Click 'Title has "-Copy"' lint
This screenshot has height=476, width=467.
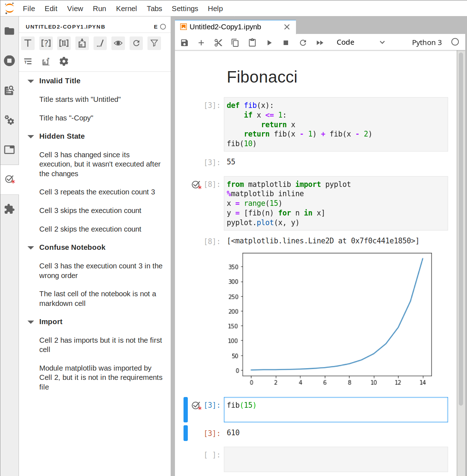click(66, 118)
